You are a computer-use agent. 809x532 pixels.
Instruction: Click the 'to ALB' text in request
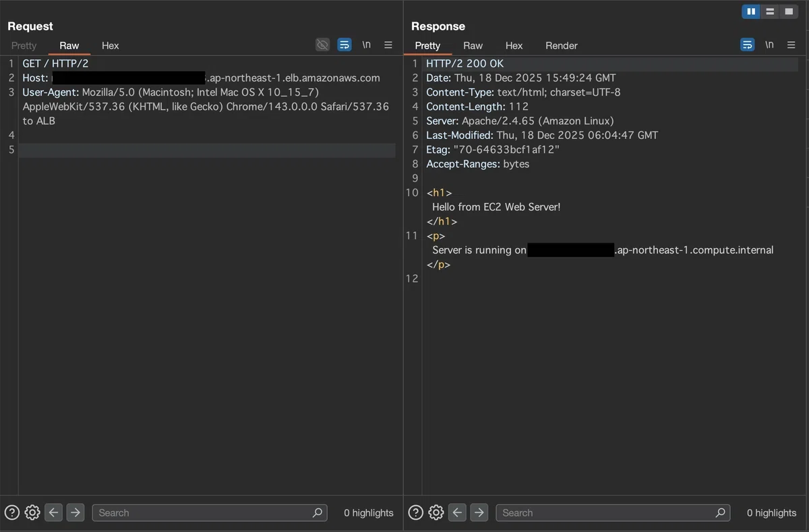click(39, 121)
